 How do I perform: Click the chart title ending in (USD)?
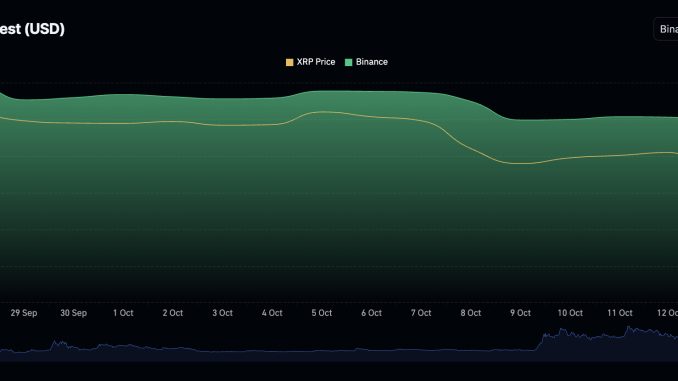32,29
